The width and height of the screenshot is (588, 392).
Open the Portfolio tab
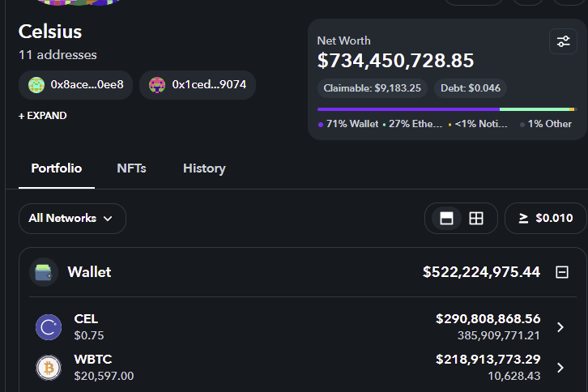[57, 168]
